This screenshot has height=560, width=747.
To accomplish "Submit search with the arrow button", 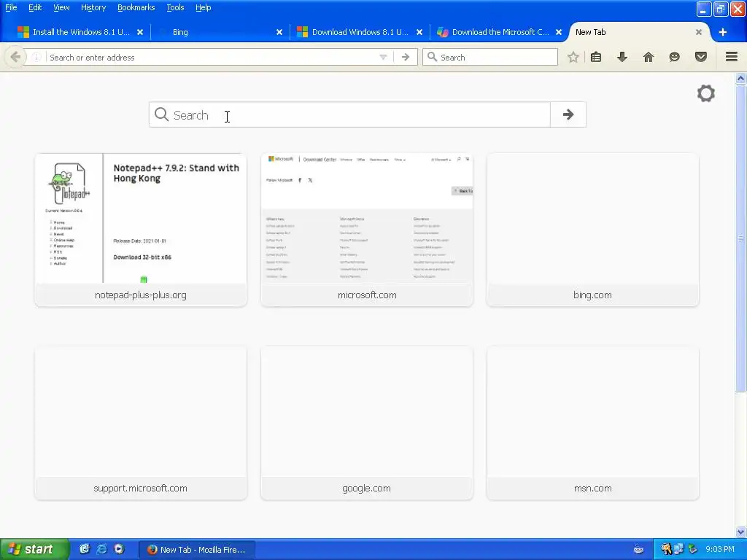I will coord(568,114).
